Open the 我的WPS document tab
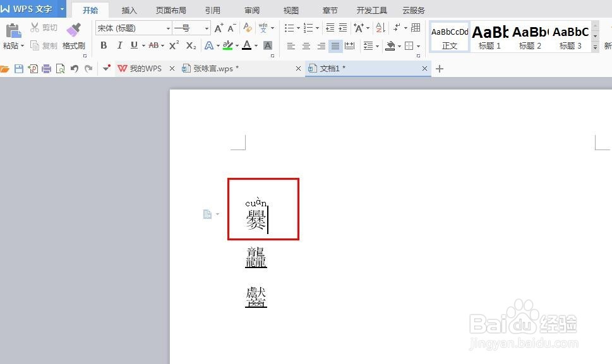This screenshot has height=364, width=612. click(x=146, y=69)
